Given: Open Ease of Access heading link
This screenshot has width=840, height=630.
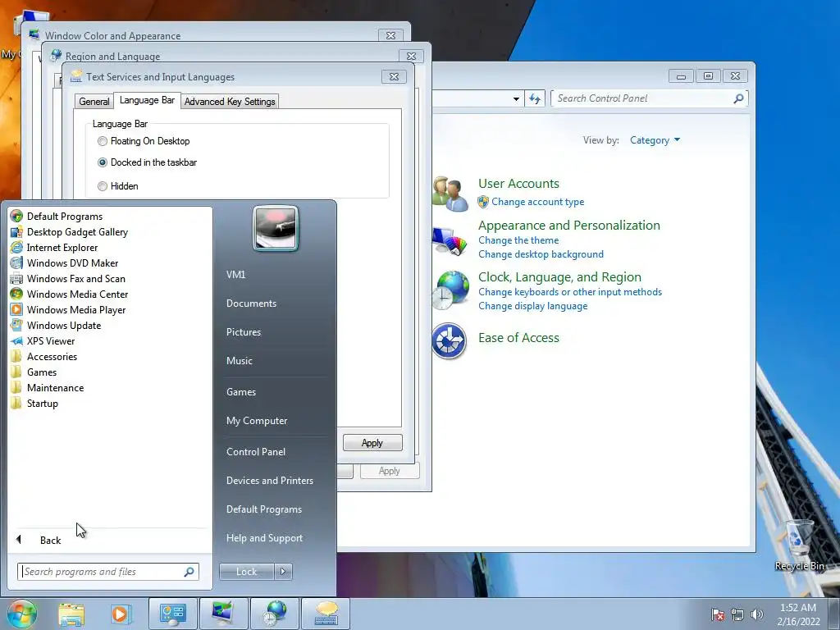Looking at the screenshot, I should point(518,338).
